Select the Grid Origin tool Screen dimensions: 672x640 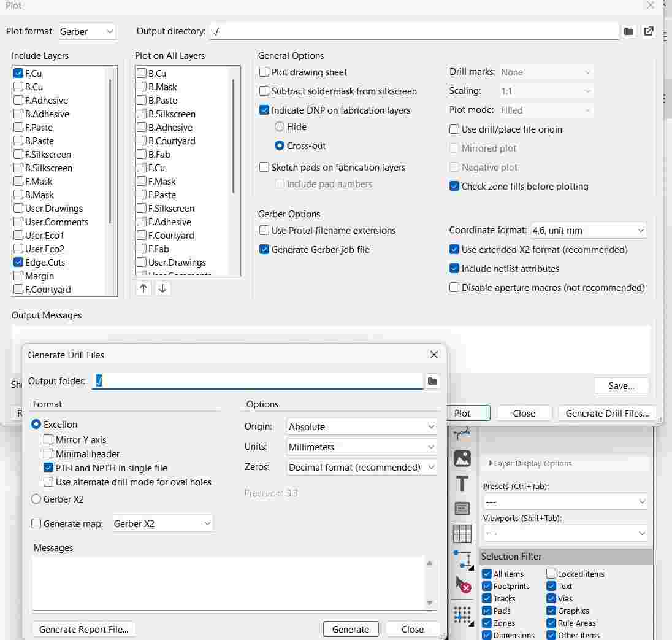point(463,616)
